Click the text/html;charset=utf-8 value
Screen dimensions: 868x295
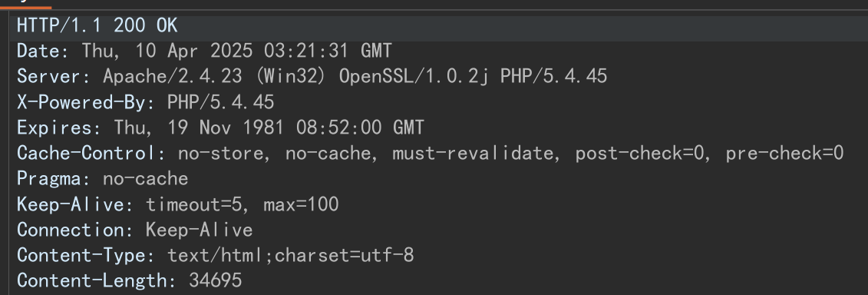291,255
